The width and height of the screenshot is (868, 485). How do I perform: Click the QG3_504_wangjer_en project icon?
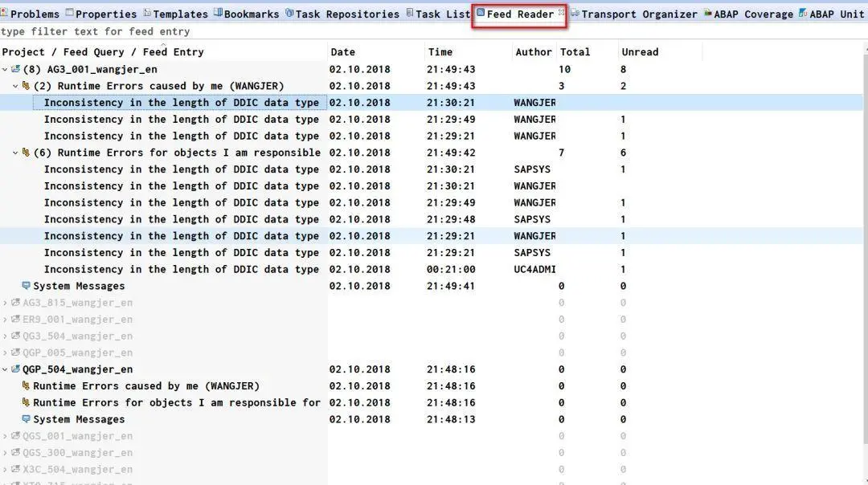point(15,336)
